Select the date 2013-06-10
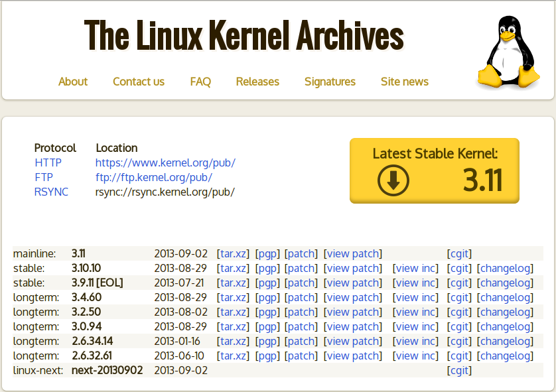The image size is (556, 392). [x=179, y=356]
